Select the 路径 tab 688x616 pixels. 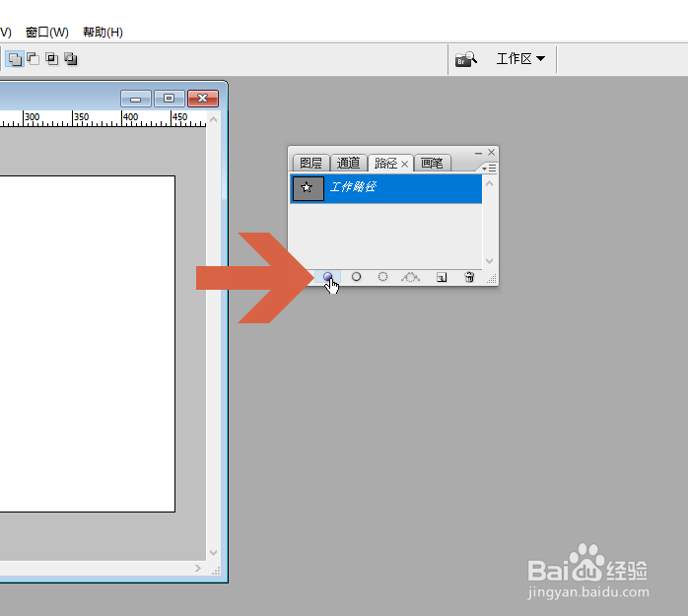[x=385, y=164]
